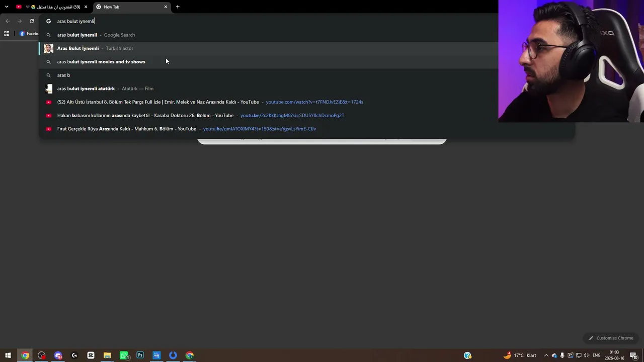Open the youtu.be/qmIATOXIMY4 link
644x362 pixels.
(x=260, y=129)
